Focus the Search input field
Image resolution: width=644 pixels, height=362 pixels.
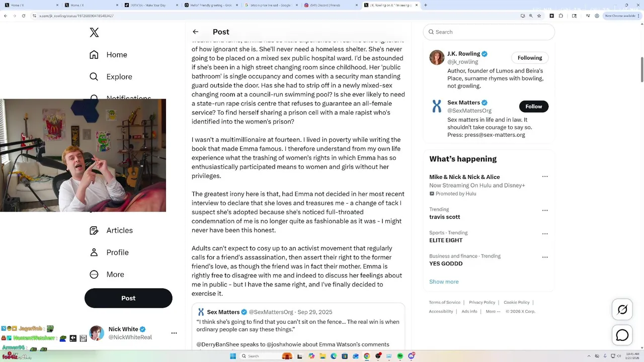[x=489, y=32]
